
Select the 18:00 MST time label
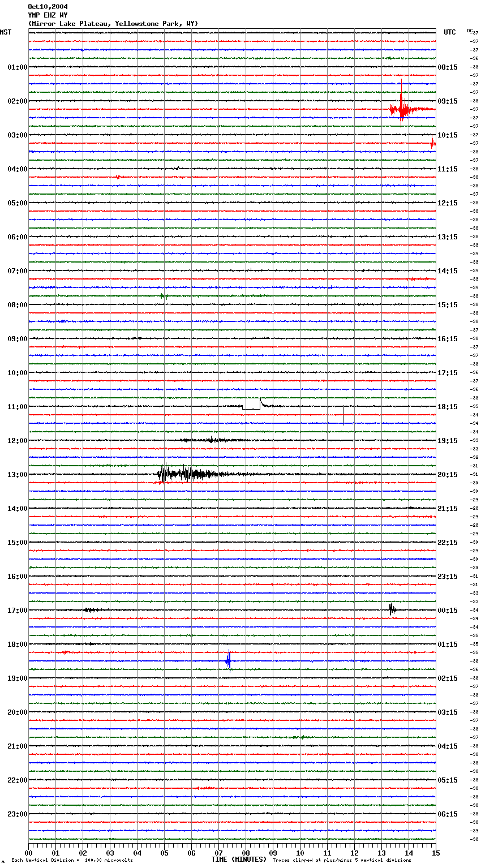[x=17, y=644]
